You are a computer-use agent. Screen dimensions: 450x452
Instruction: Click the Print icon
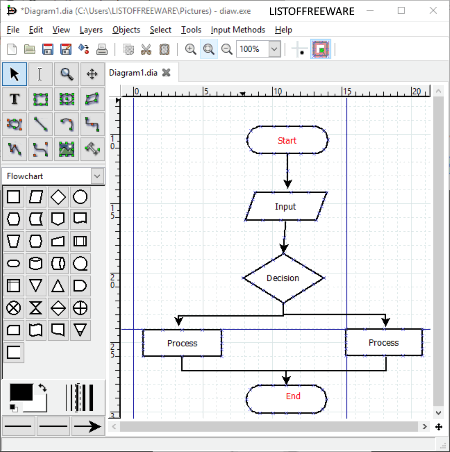click(x=102, y=49)
